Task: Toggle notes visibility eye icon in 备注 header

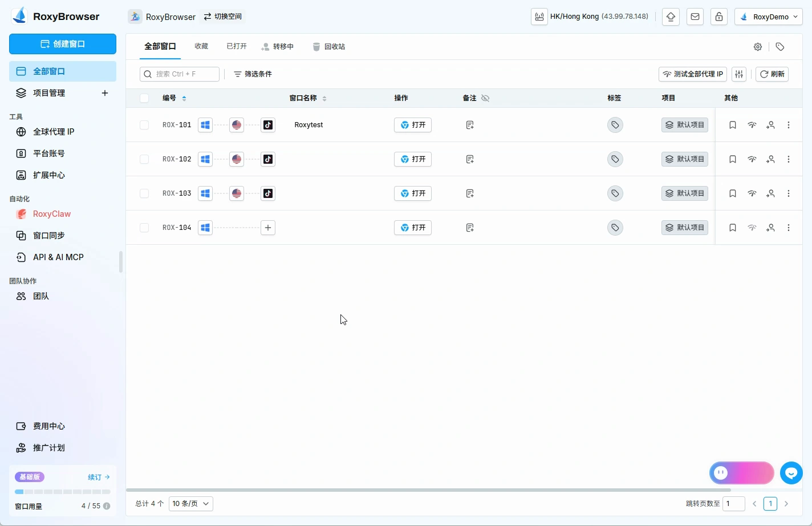Action: pos(485,98)
